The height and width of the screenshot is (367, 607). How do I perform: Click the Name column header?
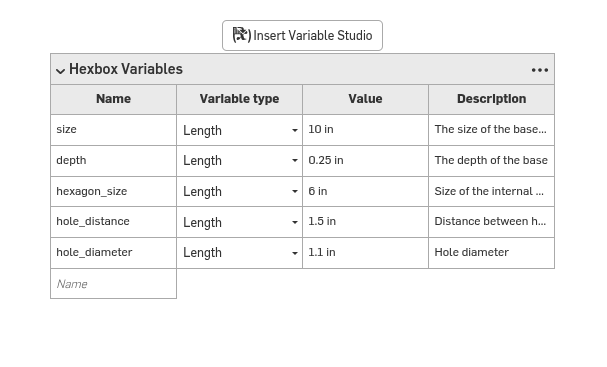(113, 99)
